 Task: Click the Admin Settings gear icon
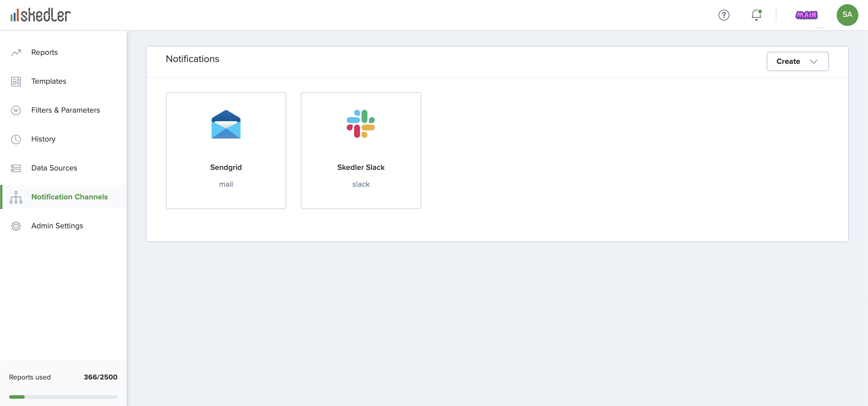[x=16, y=226]
